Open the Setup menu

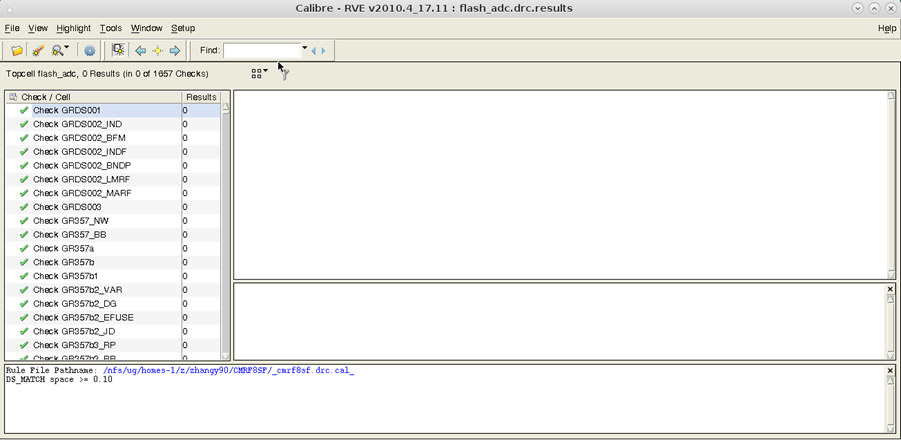pyautogui.click(x=183, y=28)
